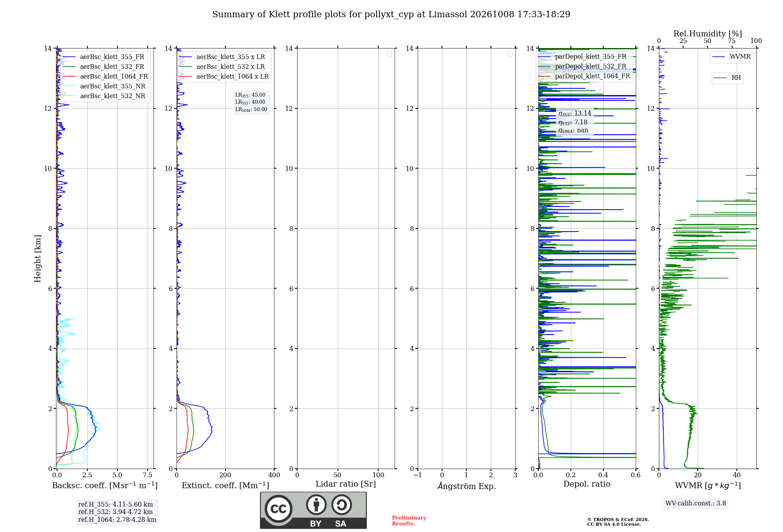
Task: Click the Height [km] axis label
Action: [38, 259]
